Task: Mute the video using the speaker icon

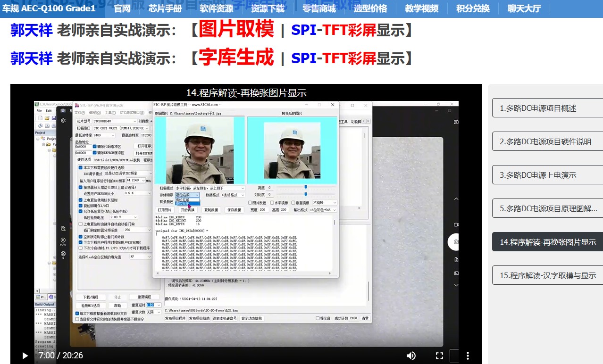Action: (x=411, y=356)
